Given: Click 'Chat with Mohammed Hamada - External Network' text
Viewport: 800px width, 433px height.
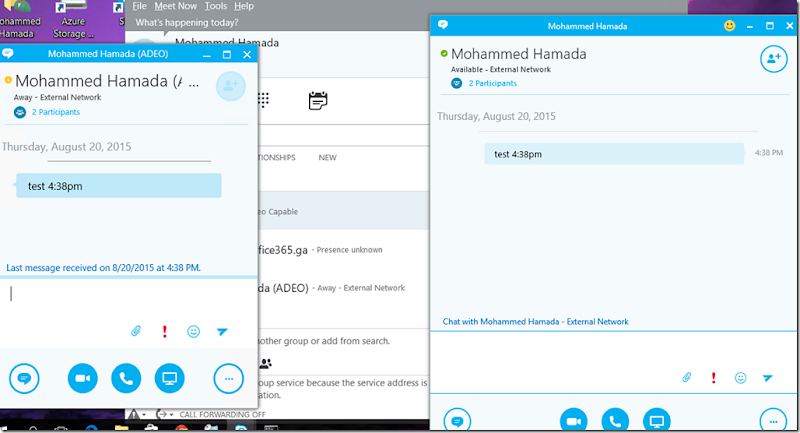Looking at the screenshot, I should (535, 322).
